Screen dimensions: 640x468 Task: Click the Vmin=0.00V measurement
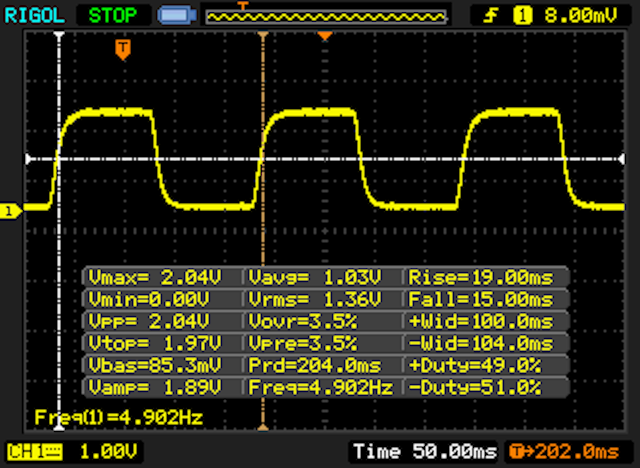tap(149, 299)
